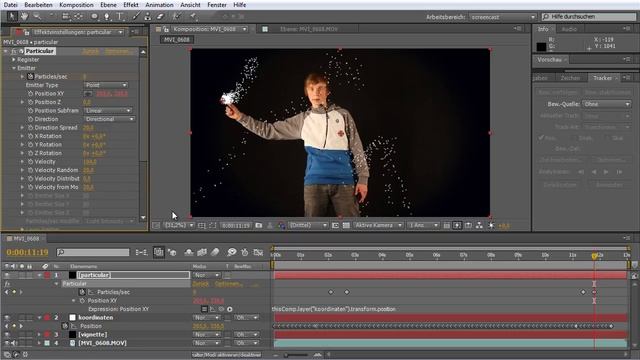Select the Selection arrow tool
The height and width of the screenshot is (360, 640).
11,16
